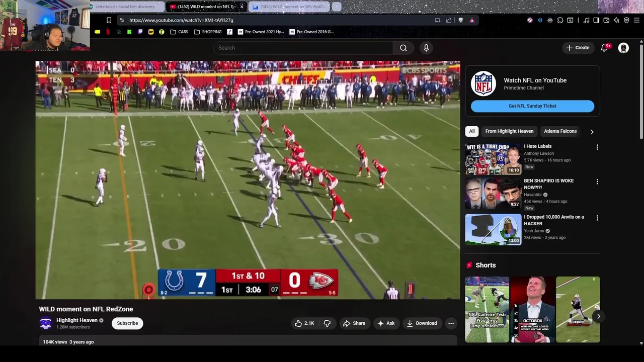Open I Hate Labels video thumbnail
644x362 pixels.
tap(493, 159)
